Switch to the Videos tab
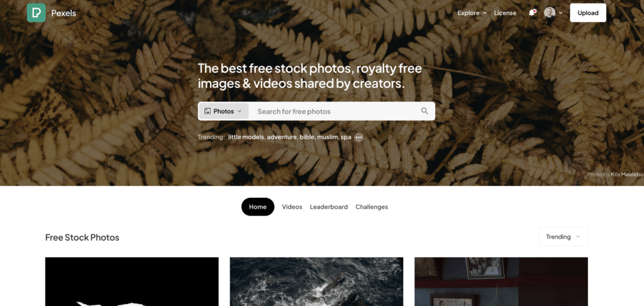Image resolution: width=644 pixels, height=306 pixels. [x=292, y=207]
